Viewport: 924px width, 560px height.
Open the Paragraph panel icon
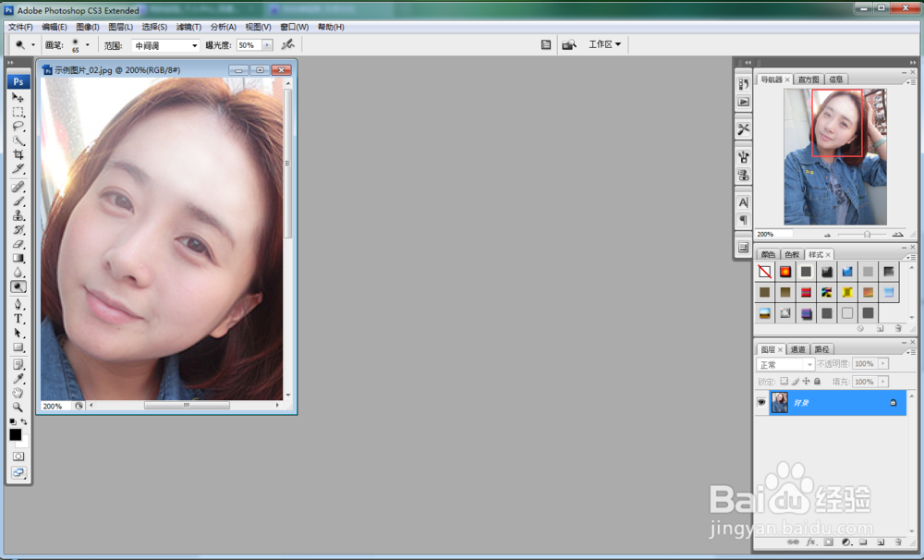click(744, 220)
